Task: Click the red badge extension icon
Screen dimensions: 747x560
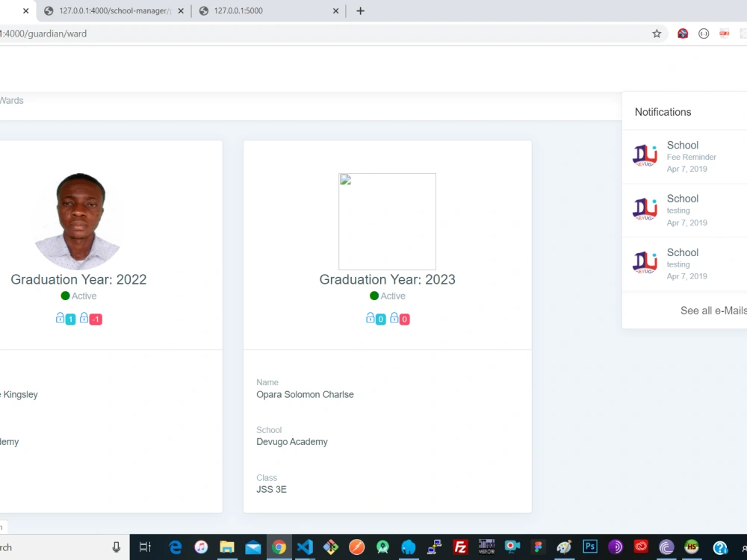Action: [x=724, y=34]
